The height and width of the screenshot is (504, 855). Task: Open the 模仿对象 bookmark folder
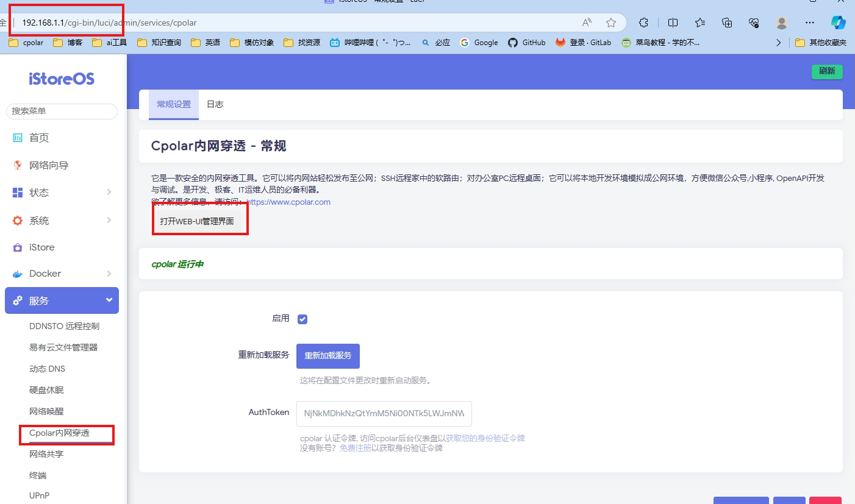[252, 43]
